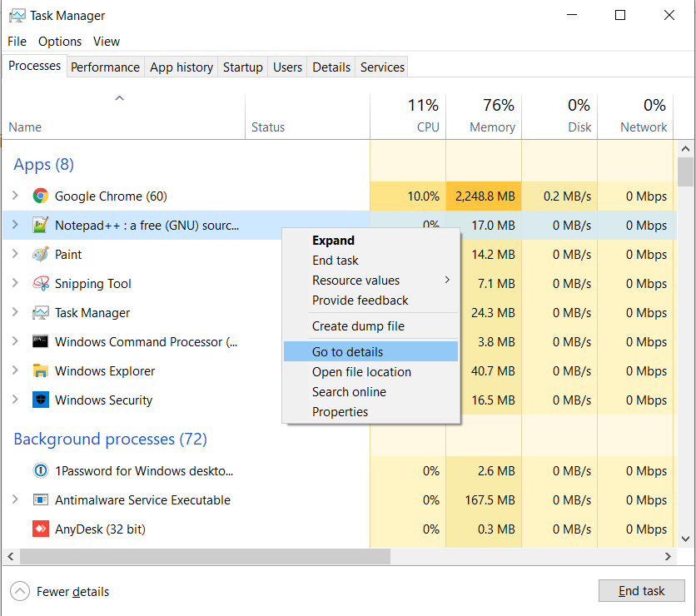
Task: Click the Windows Explorer folder icon
Action: click(x=41, y=370)
